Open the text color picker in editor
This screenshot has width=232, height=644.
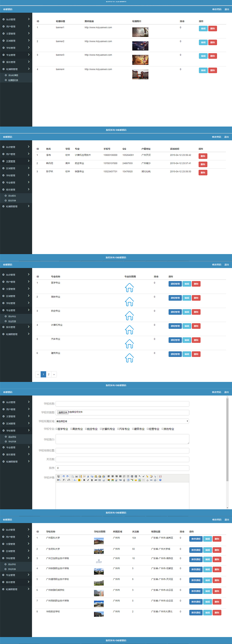pos(75,480)
